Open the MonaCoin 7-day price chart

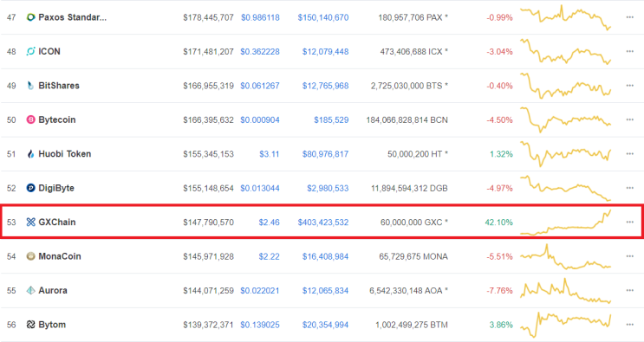tap(565, 256)
